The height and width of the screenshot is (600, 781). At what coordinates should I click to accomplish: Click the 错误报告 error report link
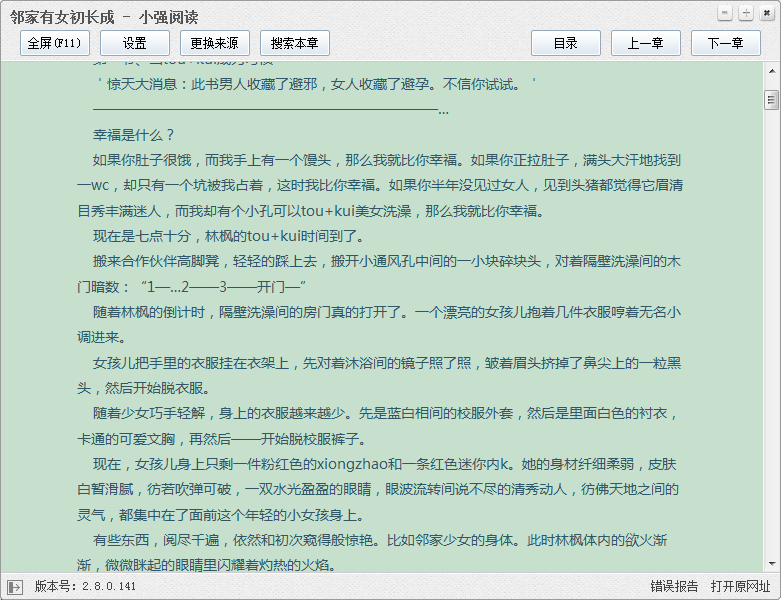(674, 586)
